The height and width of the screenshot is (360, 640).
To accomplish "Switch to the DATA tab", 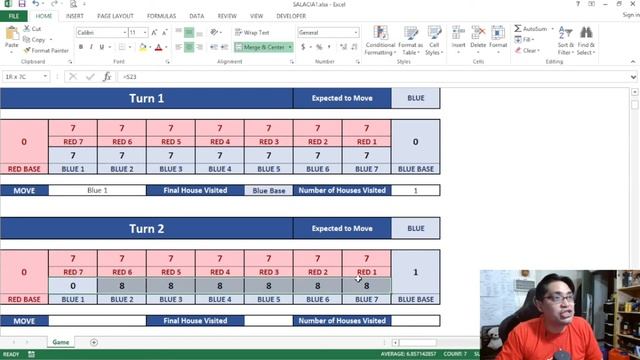I will coord(196,16).
